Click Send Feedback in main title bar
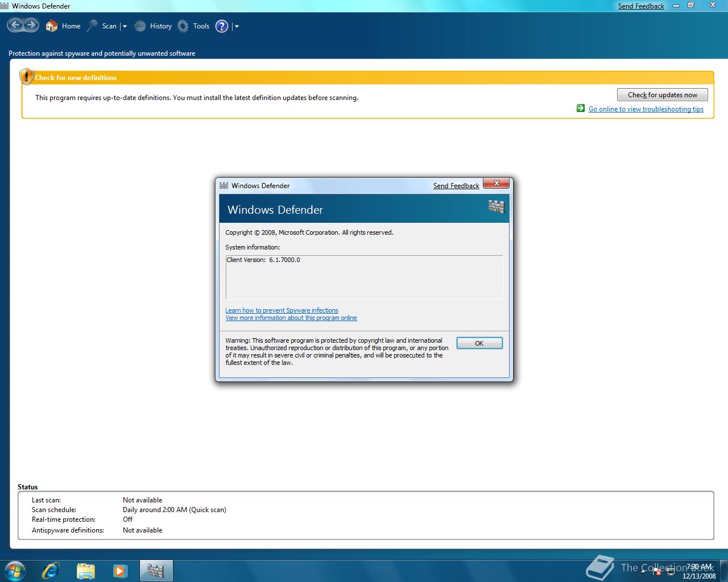 (641, 6)
